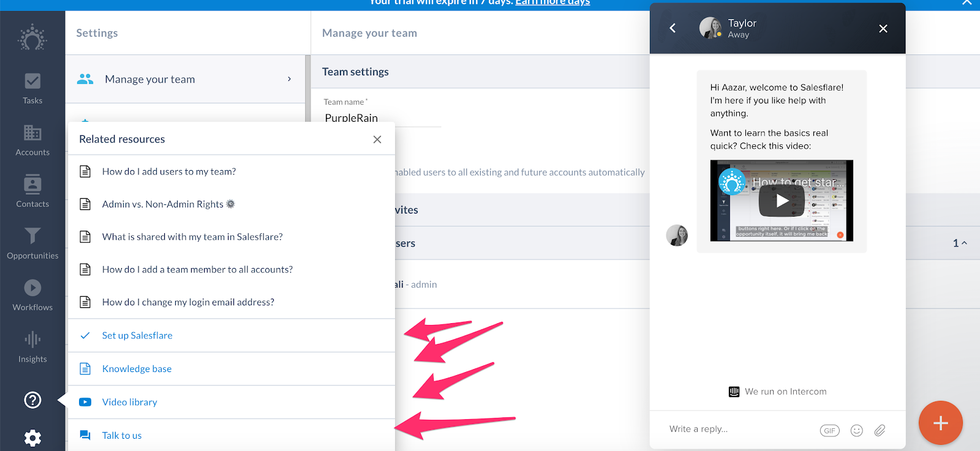The image size is (980, 451).
Task: Choose Talk to us option
Action: 121,436
